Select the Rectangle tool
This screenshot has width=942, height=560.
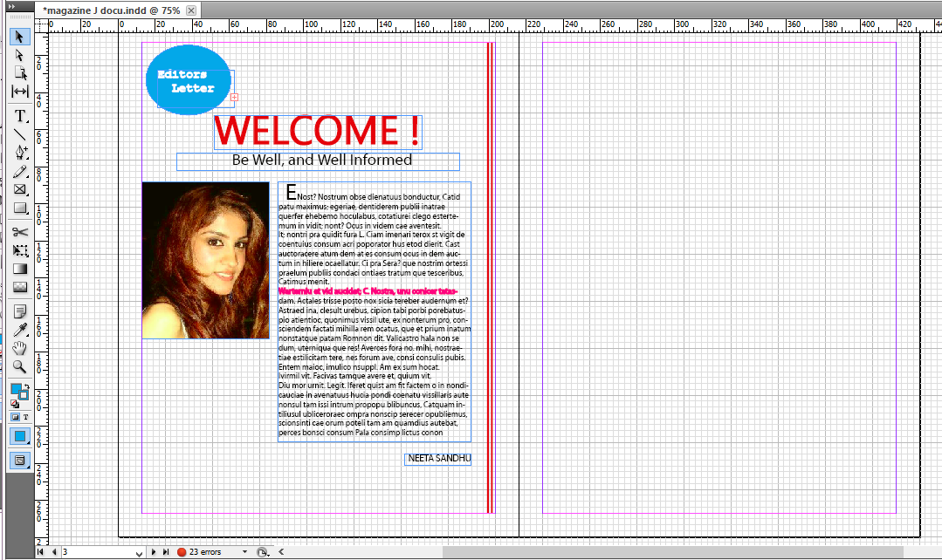(19, 208)
